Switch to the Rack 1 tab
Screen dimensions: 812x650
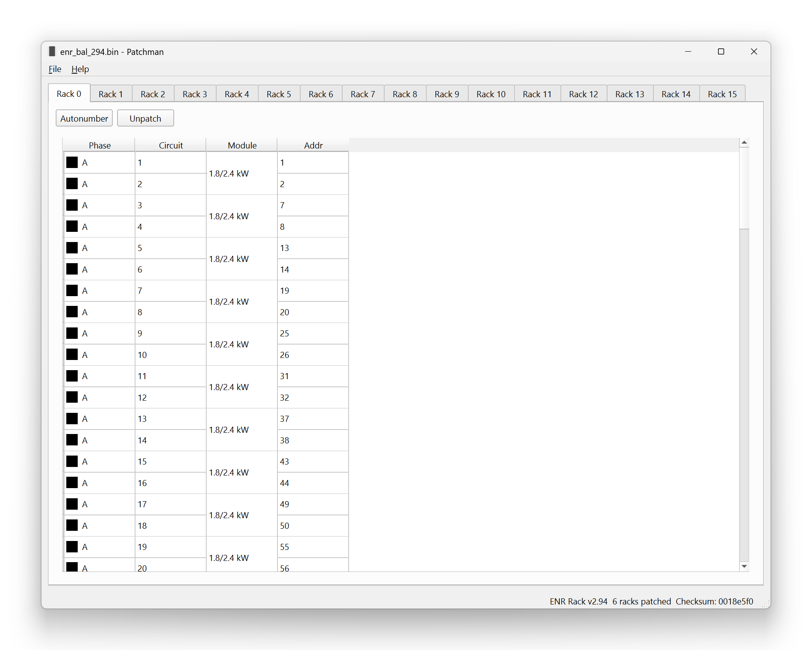[x=111, y=94]
